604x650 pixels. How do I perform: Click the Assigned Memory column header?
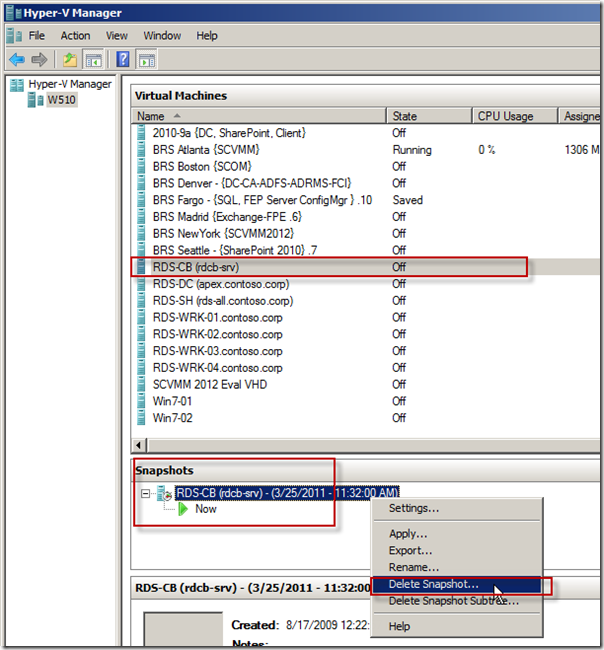pyautogui.click(x=579, y=116)
